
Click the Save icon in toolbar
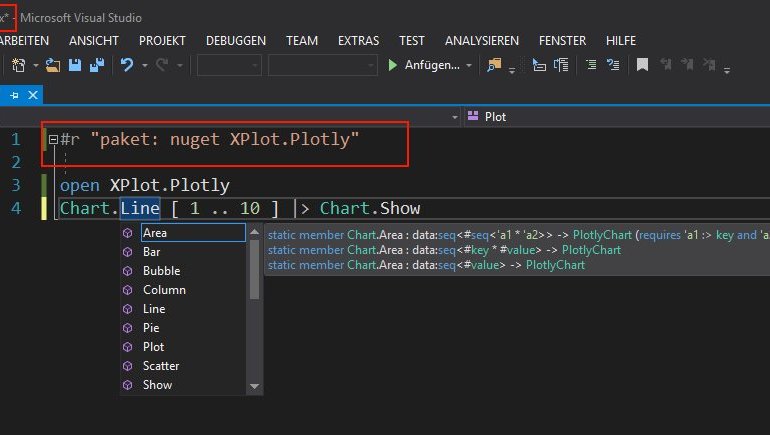pos(74,65)
